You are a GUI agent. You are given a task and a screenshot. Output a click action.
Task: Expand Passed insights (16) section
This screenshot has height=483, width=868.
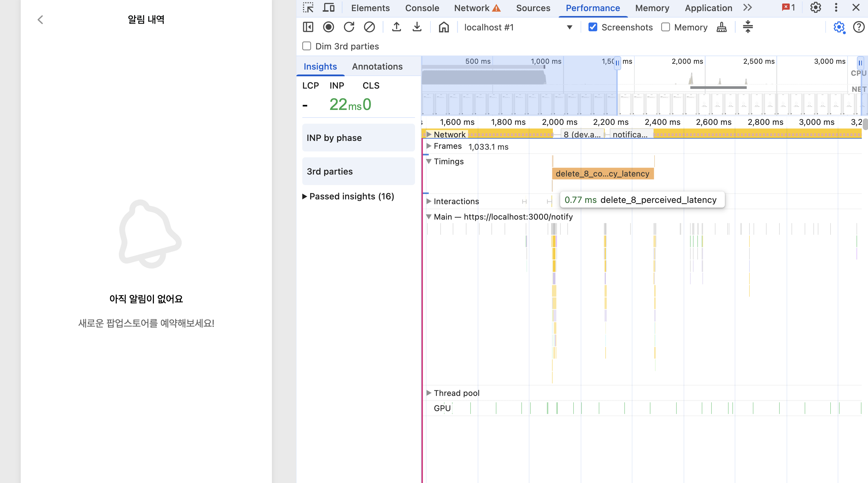[x=348, y=196]
